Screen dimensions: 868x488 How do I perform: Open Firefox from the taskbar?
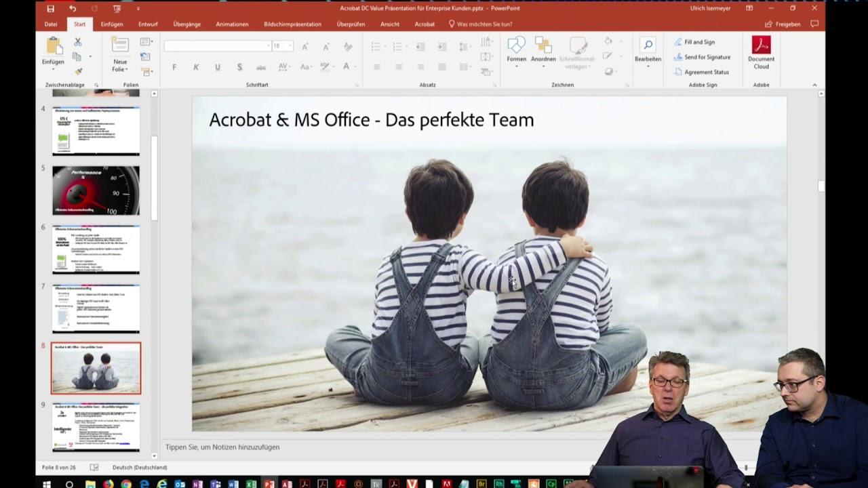click(108, 484)
